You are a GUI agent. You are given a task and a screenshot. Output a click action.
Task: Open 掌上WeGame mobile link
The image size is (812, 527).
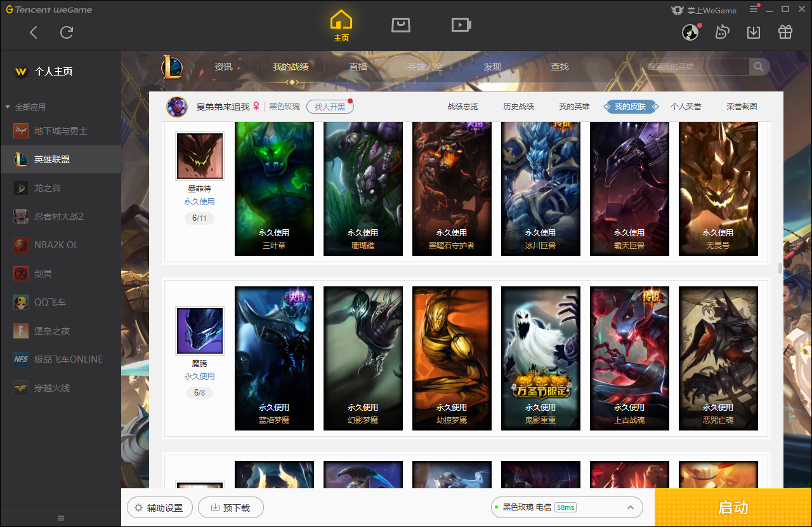click(704, 10)
